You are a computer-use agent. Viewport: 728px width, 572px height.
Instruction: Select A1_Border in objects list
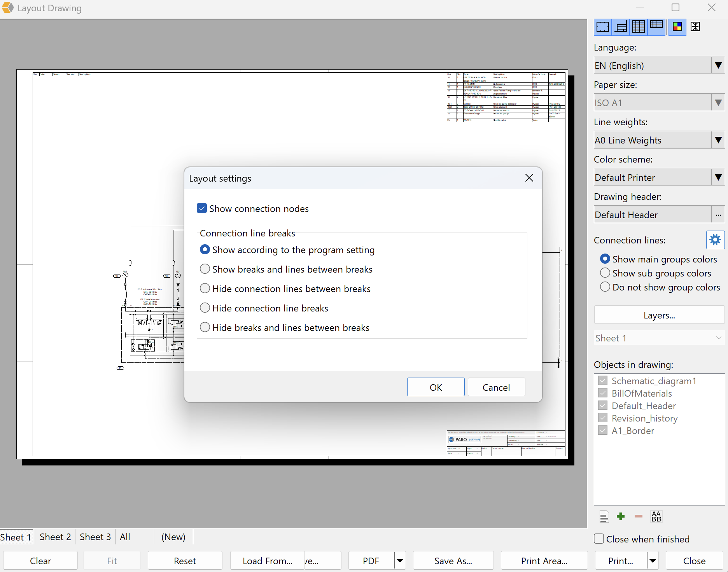point(633,430)
